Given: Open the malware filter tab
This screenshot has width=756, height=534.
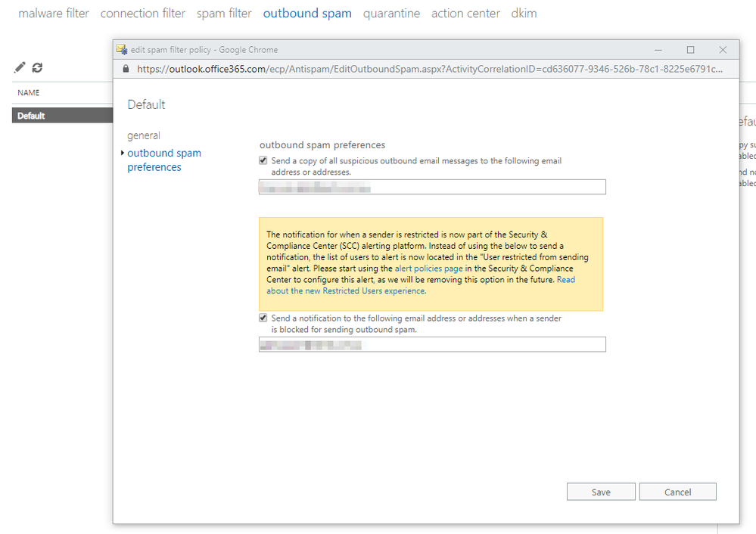Looking at the screenshot, I should coord(54,14).
